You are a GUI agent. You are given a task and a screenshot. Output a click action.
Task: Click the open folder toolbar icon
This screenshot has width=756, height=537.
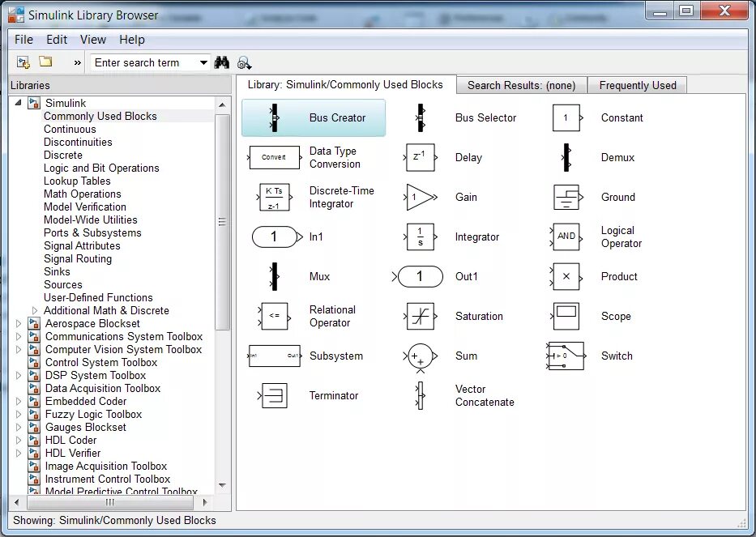(46, 62)
